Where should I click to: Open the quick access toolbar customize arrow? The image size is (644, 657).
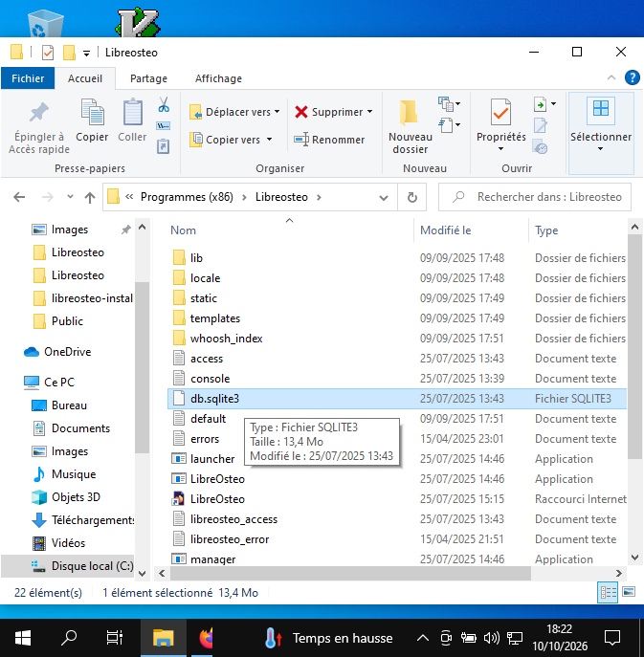[86, 54]
